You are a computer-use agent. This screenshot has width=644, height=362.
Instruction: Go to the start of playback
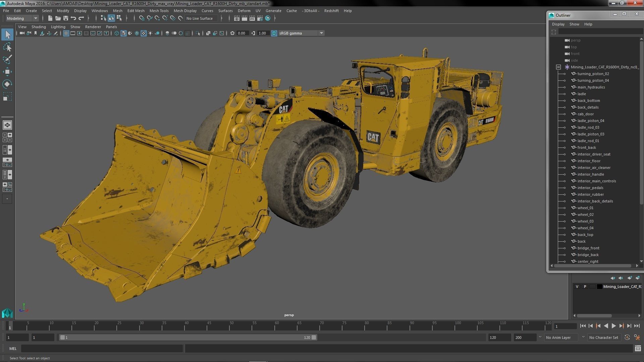[583, 326]
